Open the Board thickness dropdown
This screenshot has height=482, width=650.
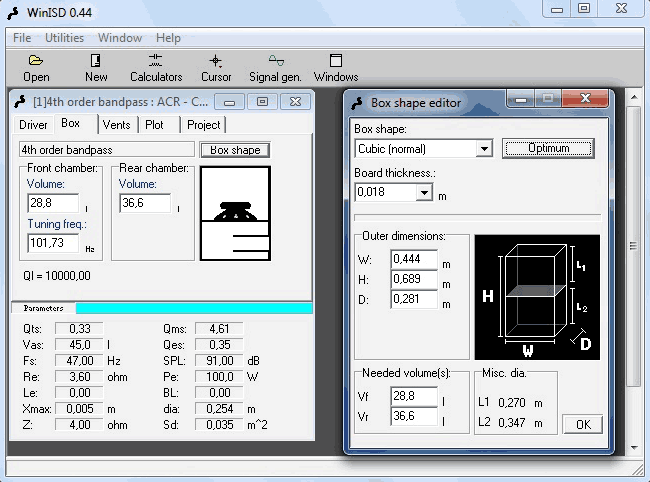[x=424, y=193]
